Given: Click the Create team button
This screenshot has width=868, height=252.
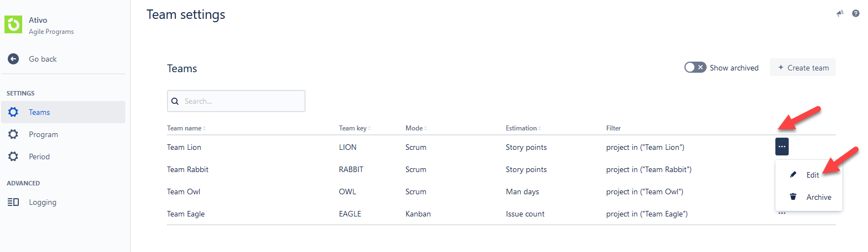Looking at the screenshot, I should tap(803, 68).
